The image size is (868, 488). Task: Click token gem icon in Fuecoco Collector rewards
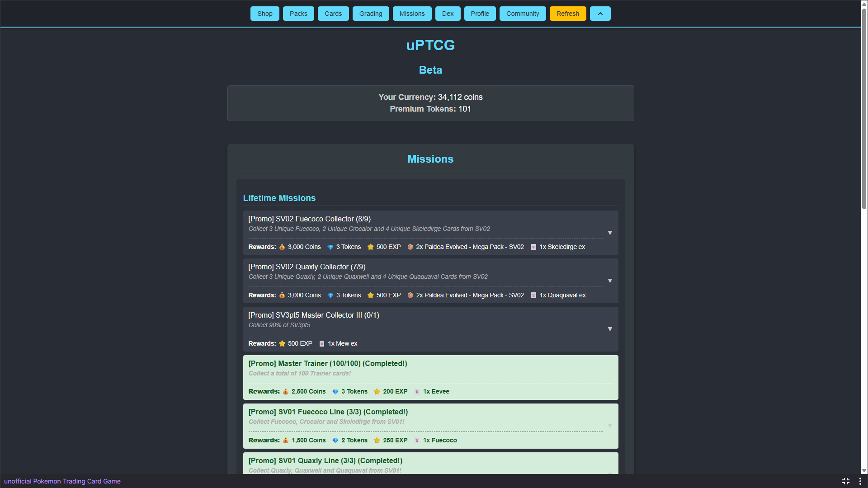pyautogui.click(x=330, y=247)
